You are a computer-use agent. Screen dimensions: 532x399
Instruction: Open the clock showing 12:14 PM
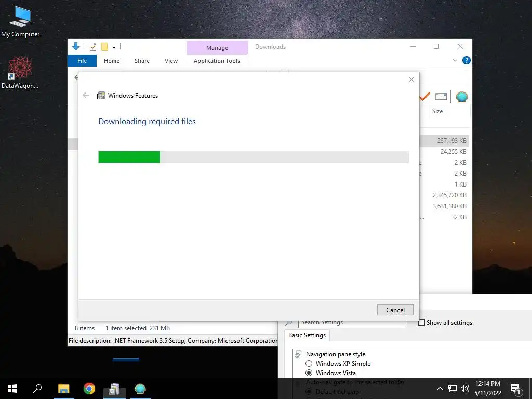coord(488,389)
